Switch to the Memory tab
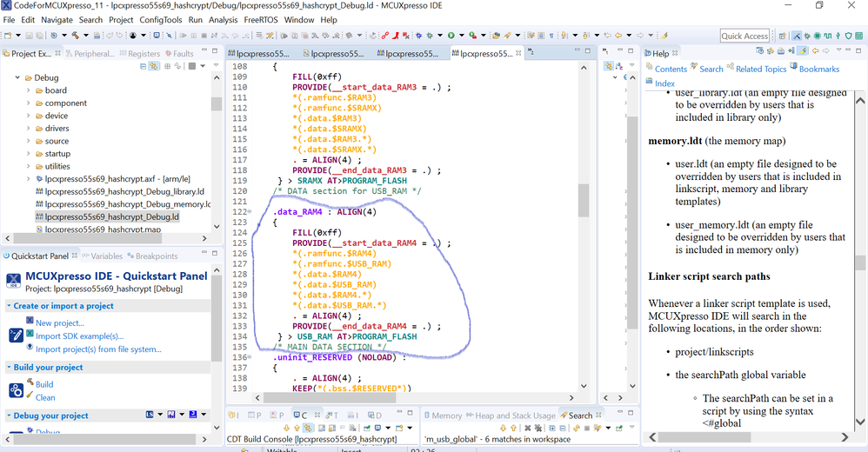This screenshot has height=452, width=868. click(x=443, y=415)
